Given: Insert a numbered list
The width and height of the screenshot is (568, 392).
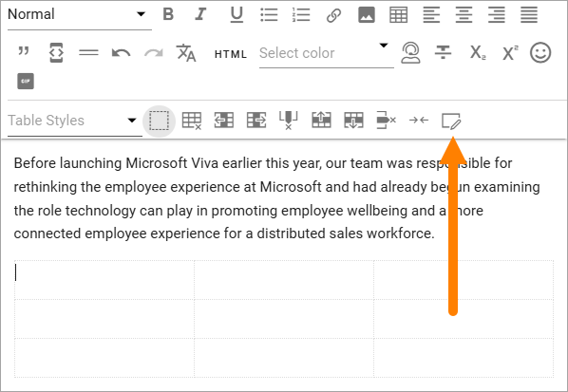Looking at the screenshot, I should coord(301,15).
